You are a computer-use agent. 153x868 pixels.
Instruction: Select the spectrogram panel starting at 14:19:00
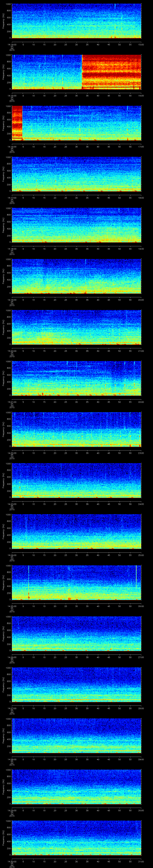pyautogui.click(x=76, y=276)
